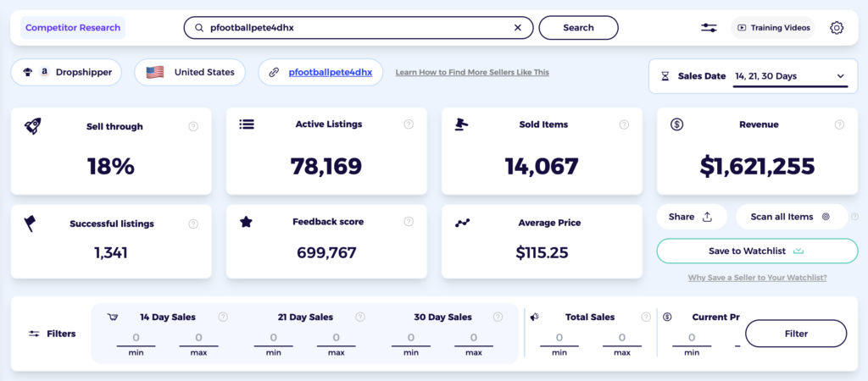
Task: Open Why Save a Seller to Your Watchlist link
Action: click(x=757, y=278)
